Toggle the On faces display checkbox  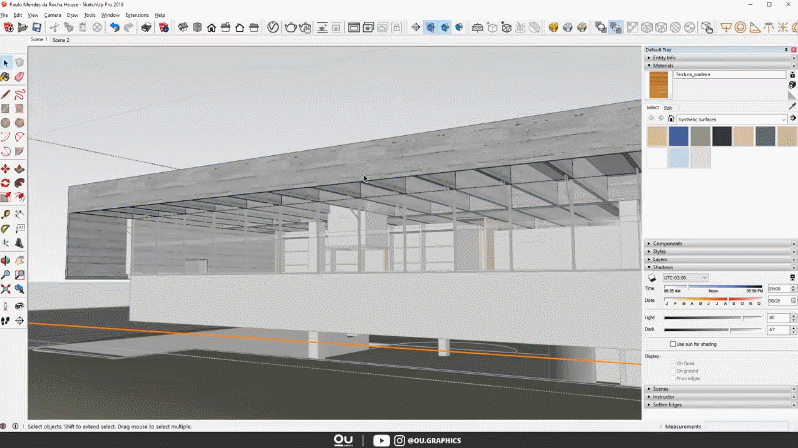[673, 362]
